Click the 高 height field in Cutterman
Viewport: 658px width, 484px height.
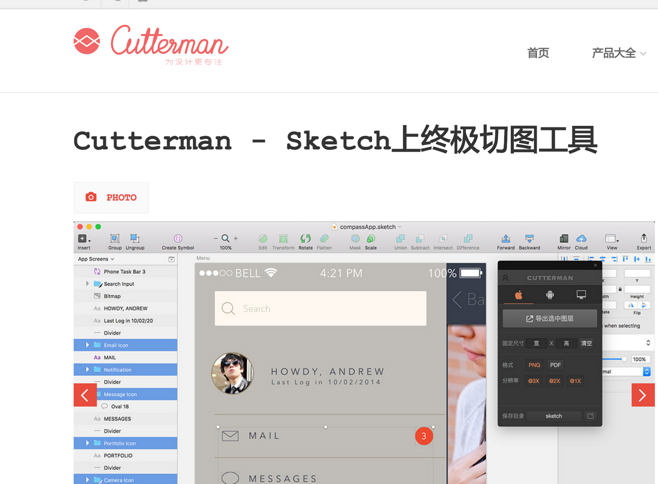(x=566, y=343)
